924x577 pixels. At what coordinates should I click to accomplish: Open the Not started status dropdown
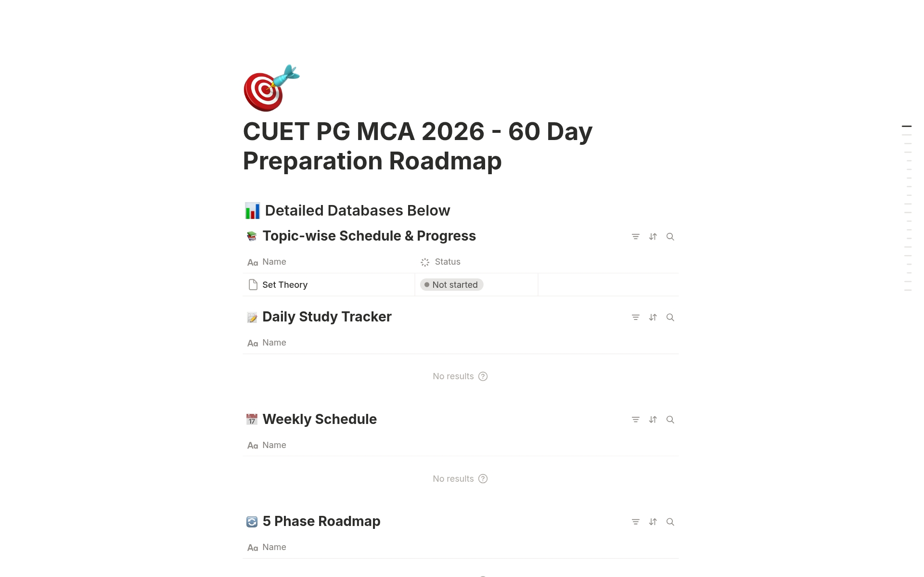(451, 285)
